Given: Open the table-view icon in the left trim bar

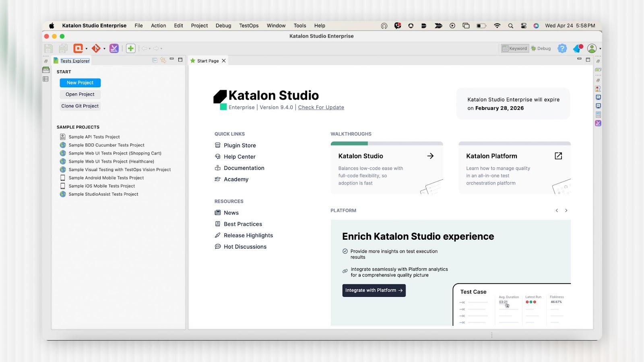Looking at the screenshot, I should (46, 79).
